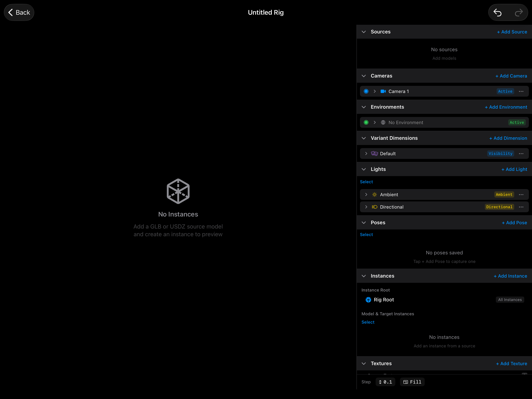Viewport: 532px width, 399px height.
Task: Click the yellow Directional type tag
Action: point(499,207)
